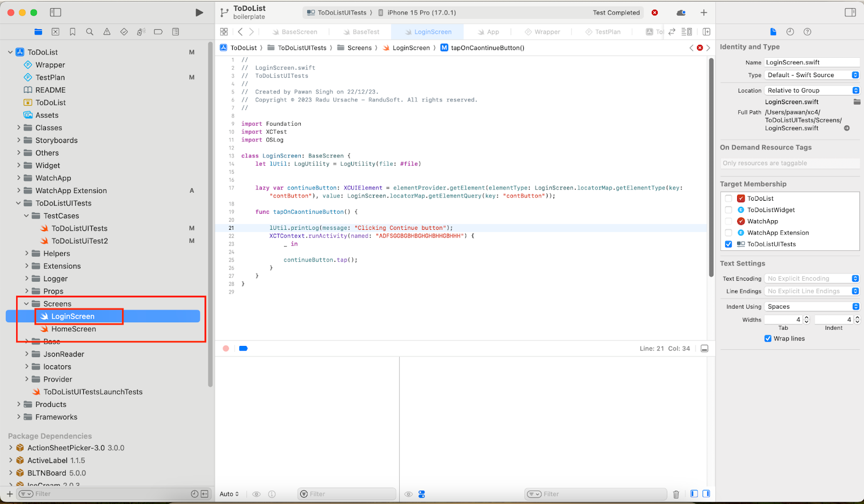Open the Text Encoding dropdown

(x=812, y=278)
